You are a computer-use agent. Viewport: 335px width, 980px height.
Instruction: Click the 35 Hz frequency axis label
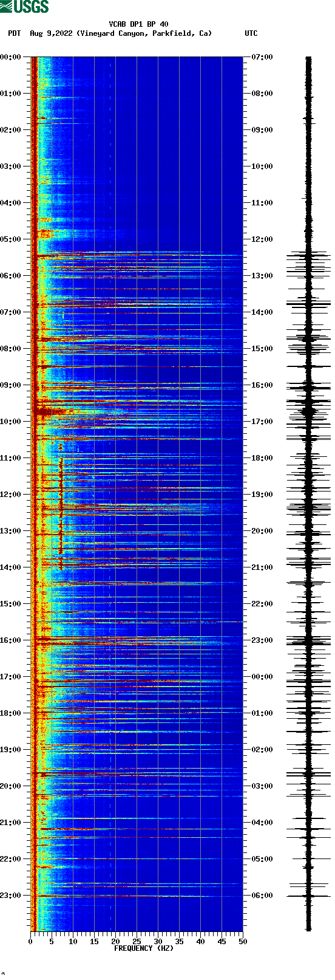179,942
